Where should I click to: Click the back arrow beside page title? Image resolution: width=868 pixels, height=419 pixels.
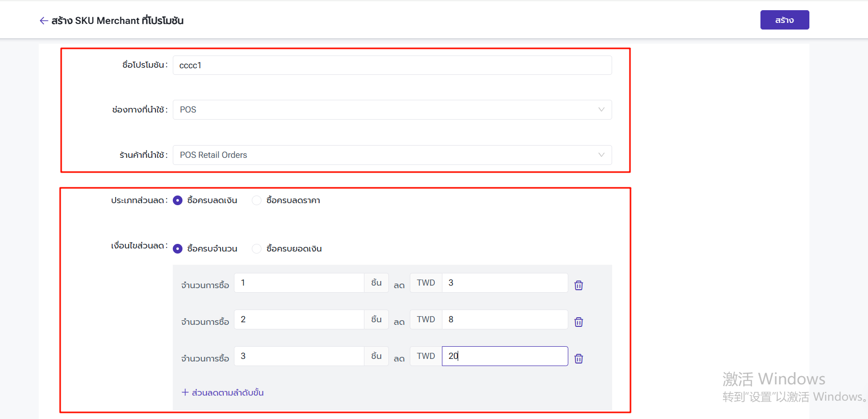tap(44, 21)
